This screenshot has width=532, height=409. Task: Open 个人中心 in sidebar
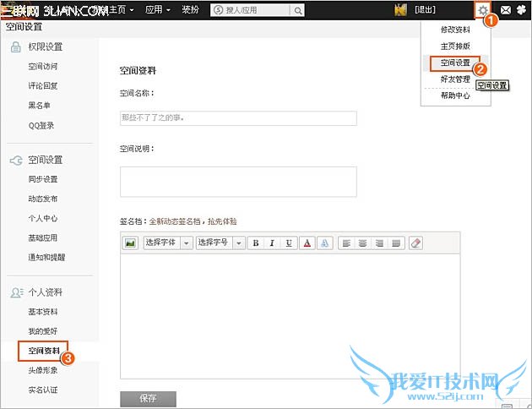[43, 218]
